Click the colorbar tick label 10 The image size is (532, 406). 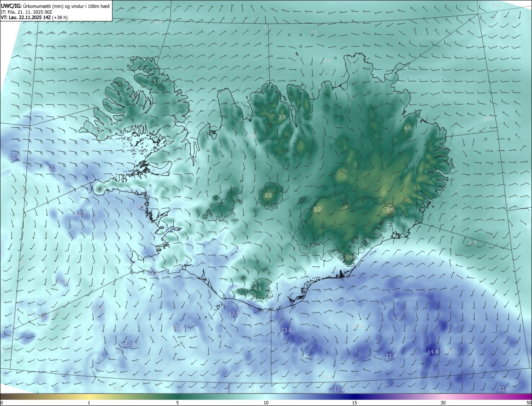coord(266,403)
